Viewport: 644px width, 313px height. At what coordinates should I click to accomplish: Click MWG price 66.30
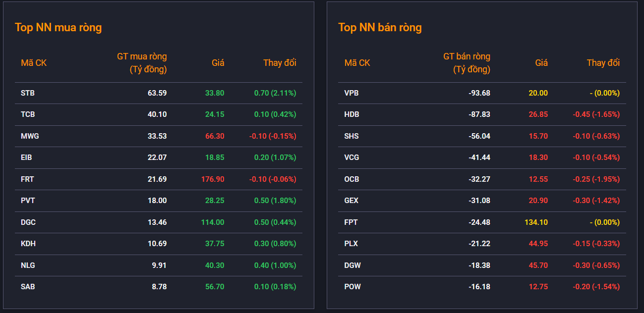(x=215, y=136)
